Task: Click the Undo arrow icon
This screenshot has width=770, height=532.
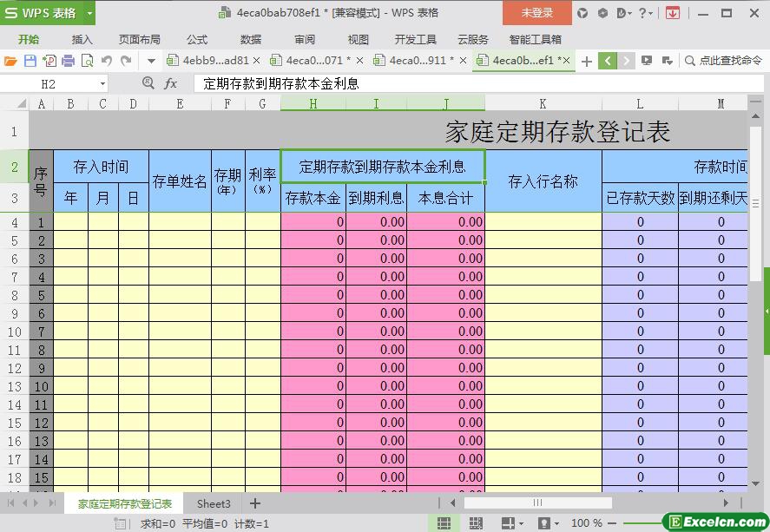Action: [107, 61]
